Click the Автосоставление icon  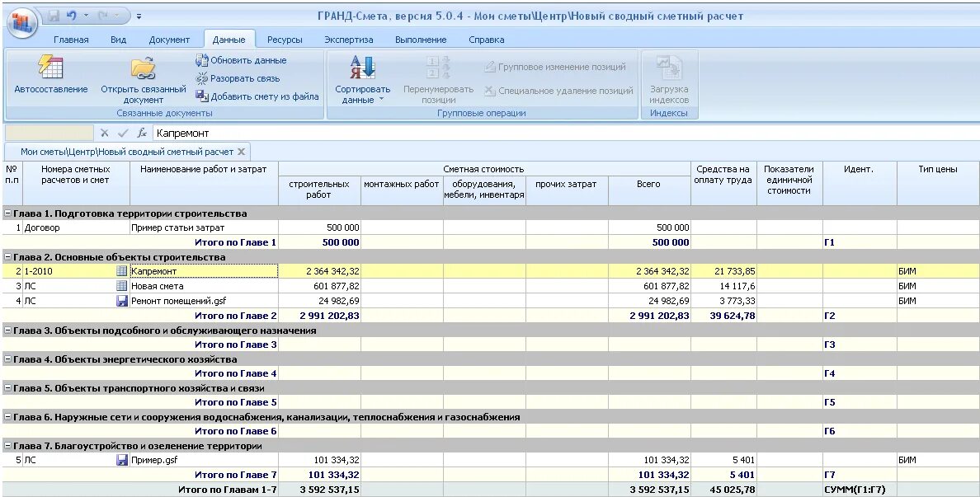[50, 68]
